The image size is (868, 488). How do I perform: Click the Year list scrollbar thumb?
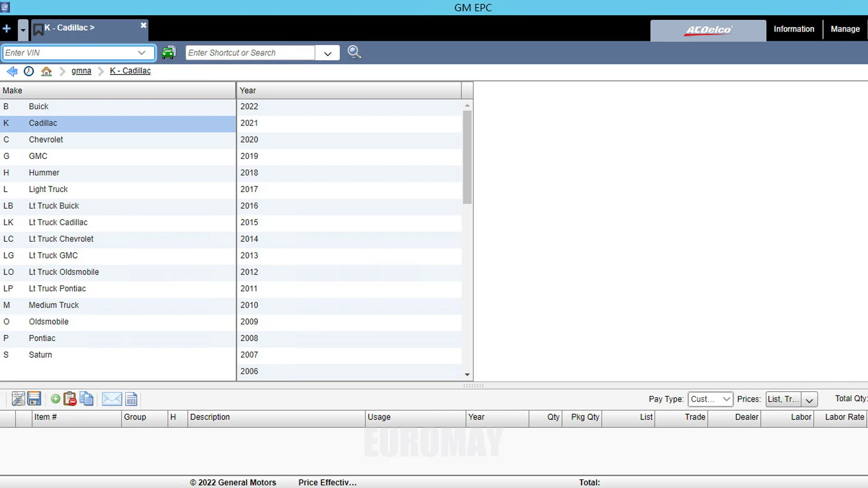point(467,156)
